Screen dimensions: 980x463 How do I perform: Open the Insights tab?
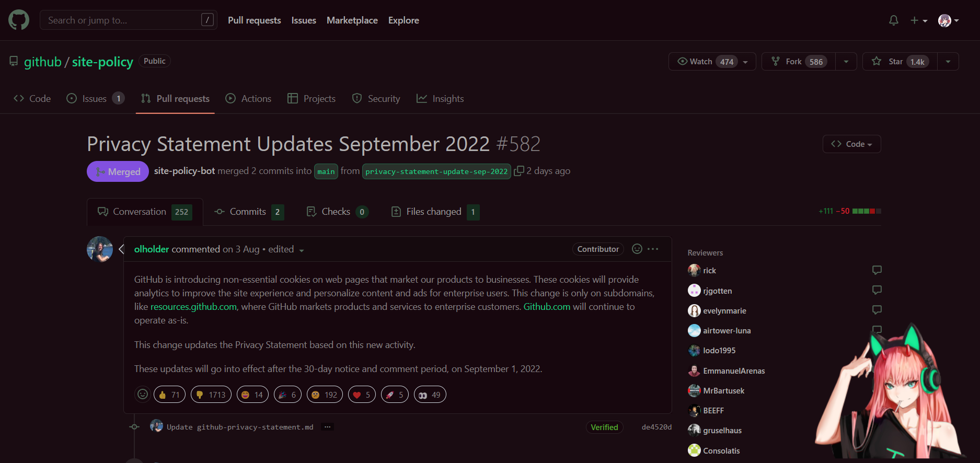click(x=440, y=98)
